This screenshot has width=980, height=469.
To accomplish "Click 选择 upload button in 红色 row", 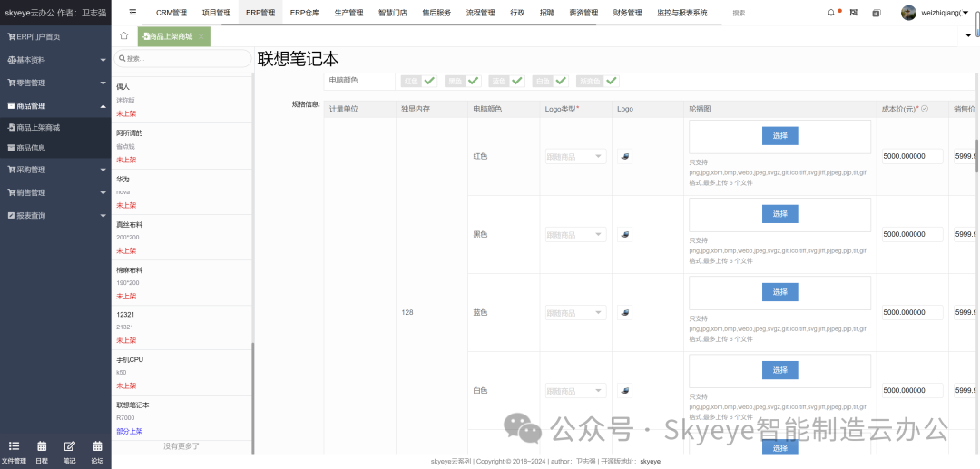I will [780, 136].
